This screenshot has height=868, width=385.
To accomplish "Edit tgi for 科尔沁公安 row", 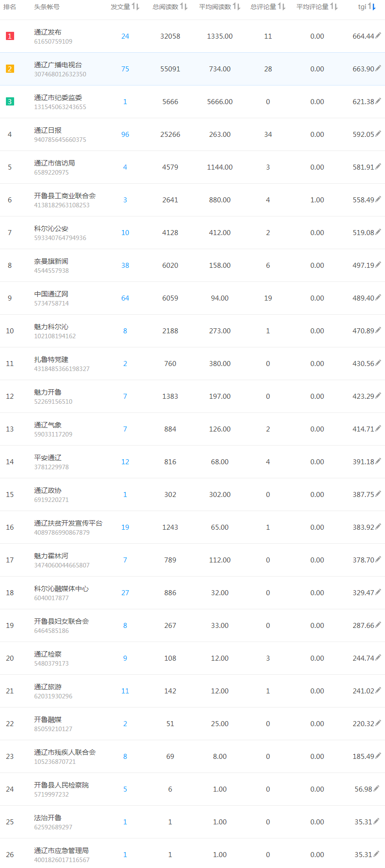I will coord(378,232).
